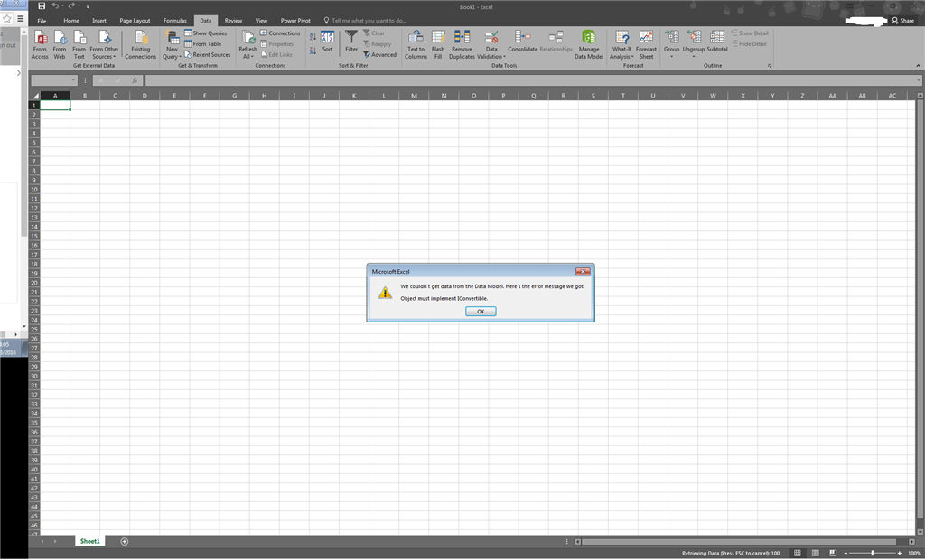The height and width of the screenshot is (560, 925).
Task: Switch to the Home ribbon tab
Action: click(71, 21)
